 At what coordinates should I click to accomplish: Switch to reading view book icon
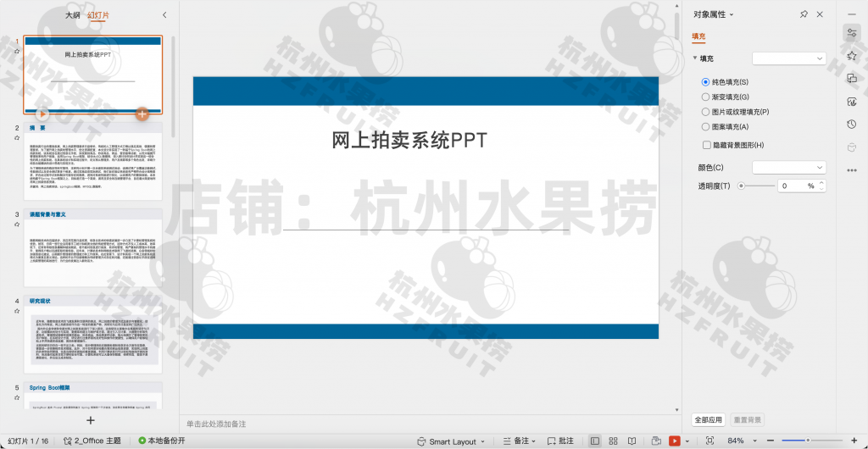[632, 441]
